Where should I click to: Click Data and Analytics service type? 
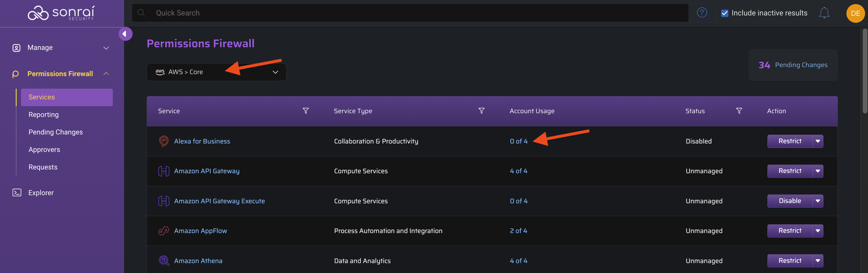[x=362, y=260]
